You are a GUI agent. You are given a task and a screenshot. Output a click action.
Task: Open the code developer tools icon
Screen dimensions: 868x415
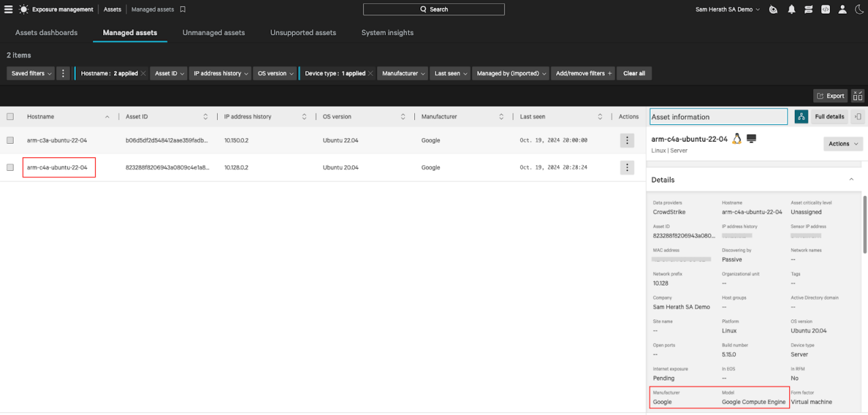click(x=825, y=9)
